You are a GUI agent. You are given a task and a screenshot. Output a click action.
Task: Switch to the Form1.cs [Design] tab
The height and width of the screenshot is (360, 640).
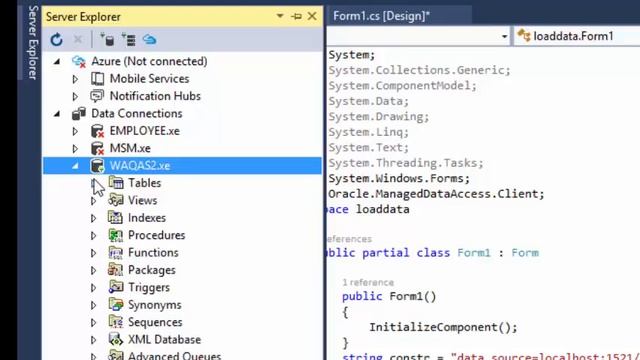click(x=381, y=16)
